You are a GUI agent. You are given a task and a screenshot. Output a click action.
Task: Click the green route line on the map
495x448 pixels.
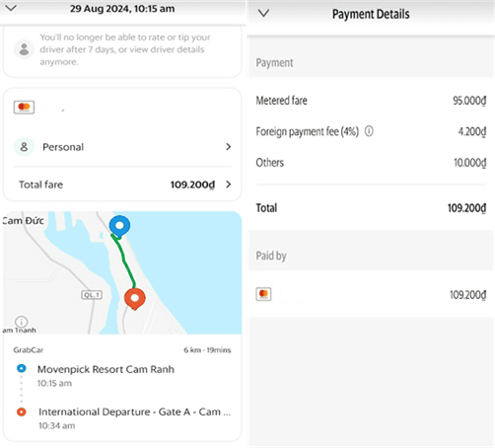[124, 261]
